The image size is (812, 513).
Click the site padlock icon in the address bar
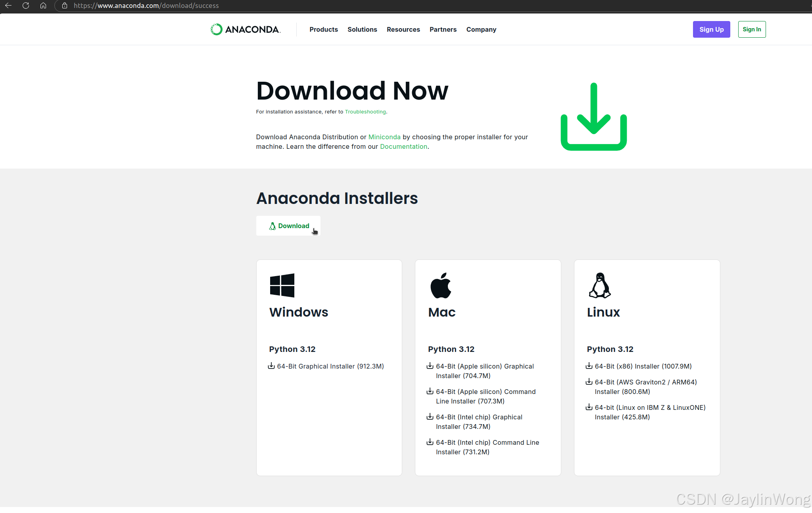(x=65, y=6)
